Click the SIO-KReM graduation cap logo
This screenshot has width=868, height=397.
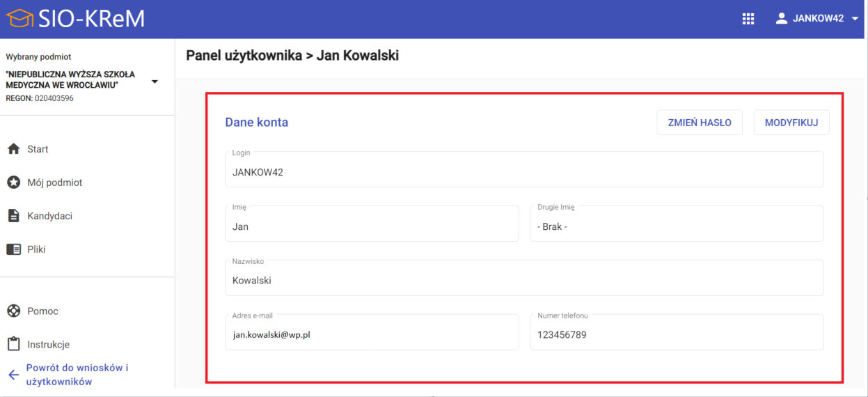pyautogui.click(x=20, y=19)
